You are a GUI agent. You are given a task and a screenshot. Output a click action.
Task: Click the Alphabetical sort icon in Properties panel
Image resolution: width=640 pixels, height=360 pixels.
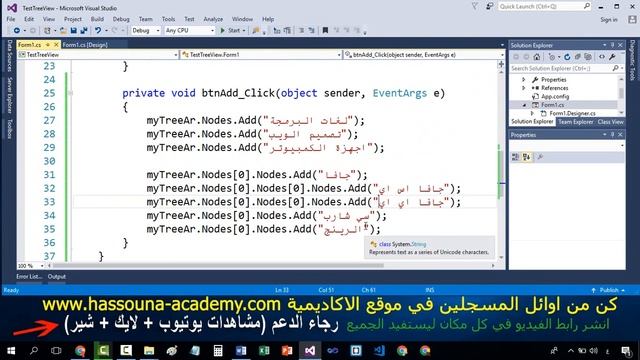[527, 157]
